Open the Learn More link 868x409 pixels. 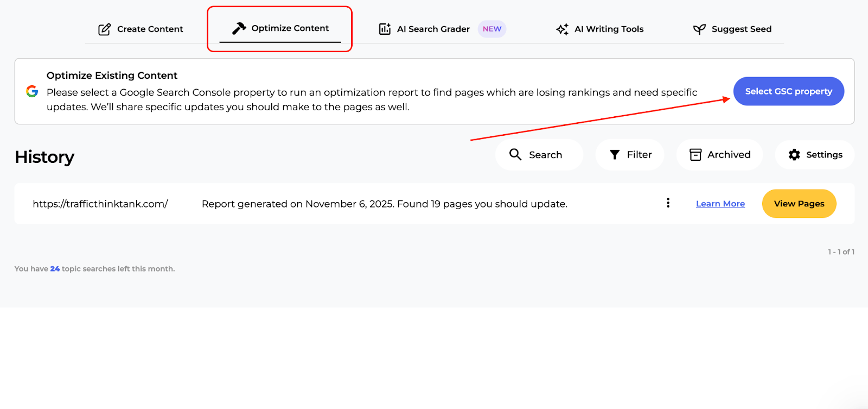[720, 203]
